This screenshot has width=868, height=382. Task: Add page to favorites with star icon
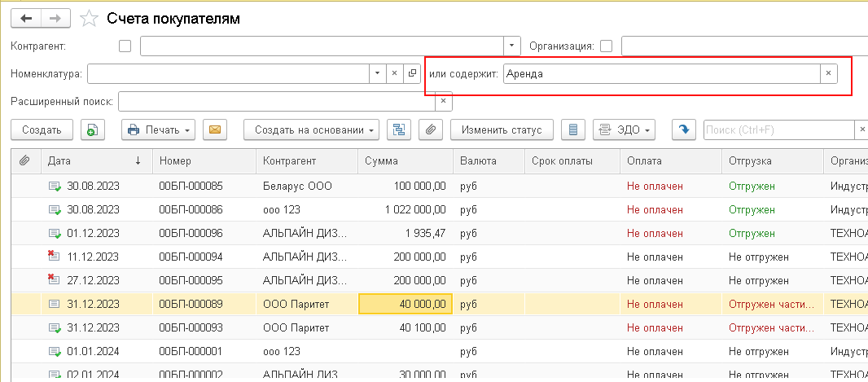coord(89,19)
